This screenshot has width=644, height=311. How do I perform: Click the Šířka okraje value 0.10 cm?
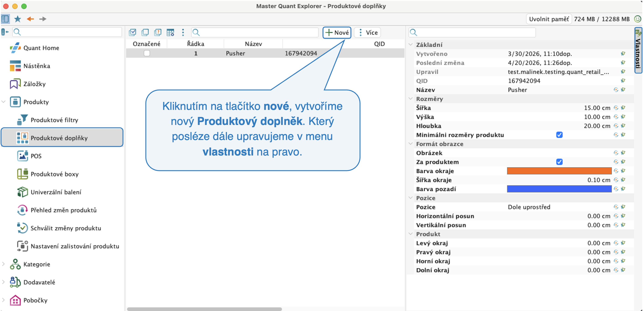tap(599, 180)
